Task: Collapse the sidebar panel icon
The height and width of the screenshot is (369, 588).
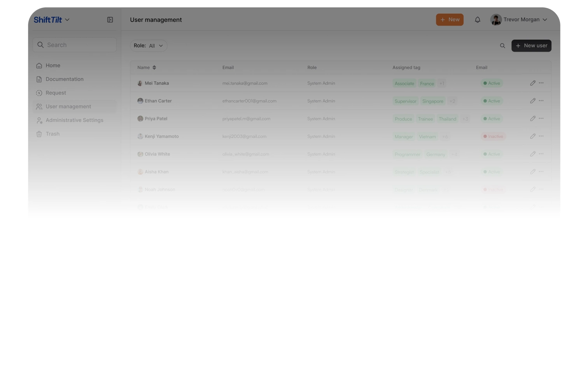Action: [110, 20]
